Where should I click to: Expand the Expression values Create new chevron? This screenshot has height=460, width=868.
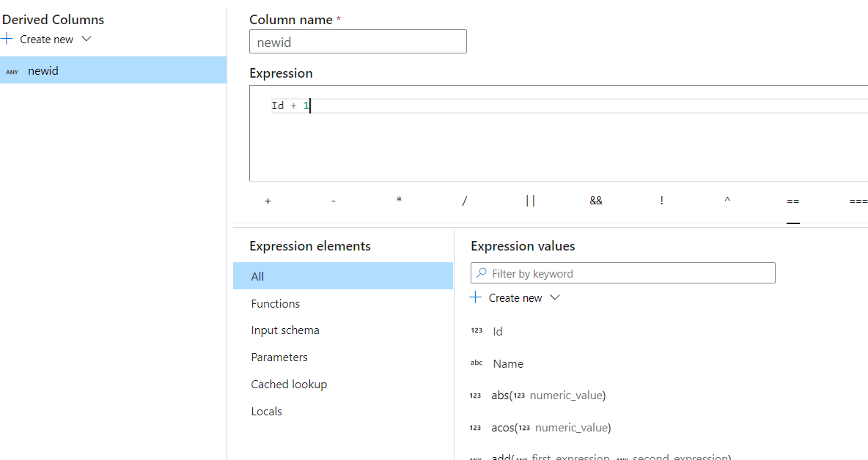[555, 297]
